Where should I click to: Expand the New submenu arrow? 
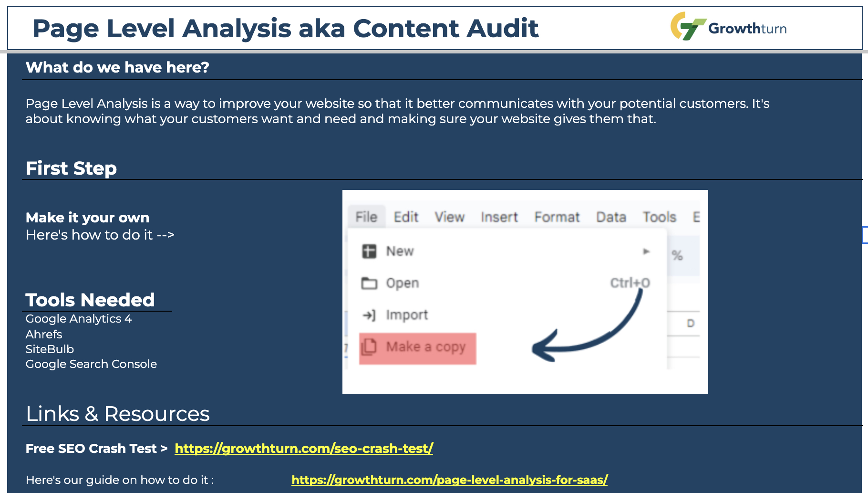pos(647,251)
